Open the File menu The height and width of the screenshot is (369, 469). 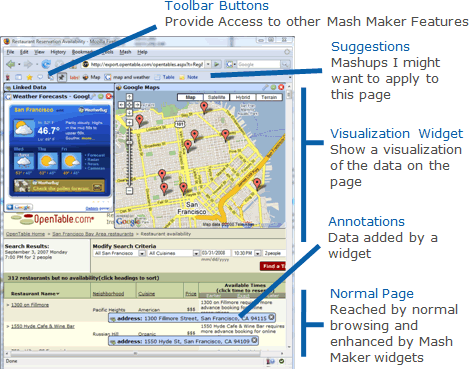11,52
